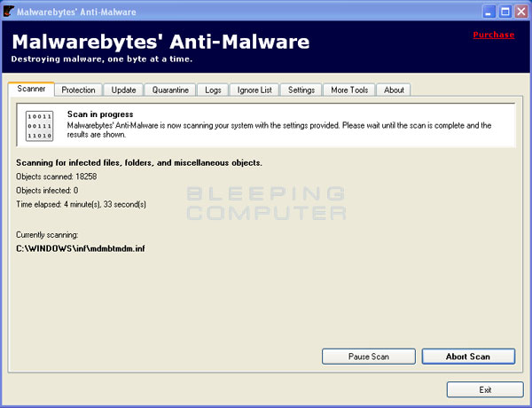Click the Destroying malware tagline
Viewport: 532px width, 408px height.
point(102,59)
